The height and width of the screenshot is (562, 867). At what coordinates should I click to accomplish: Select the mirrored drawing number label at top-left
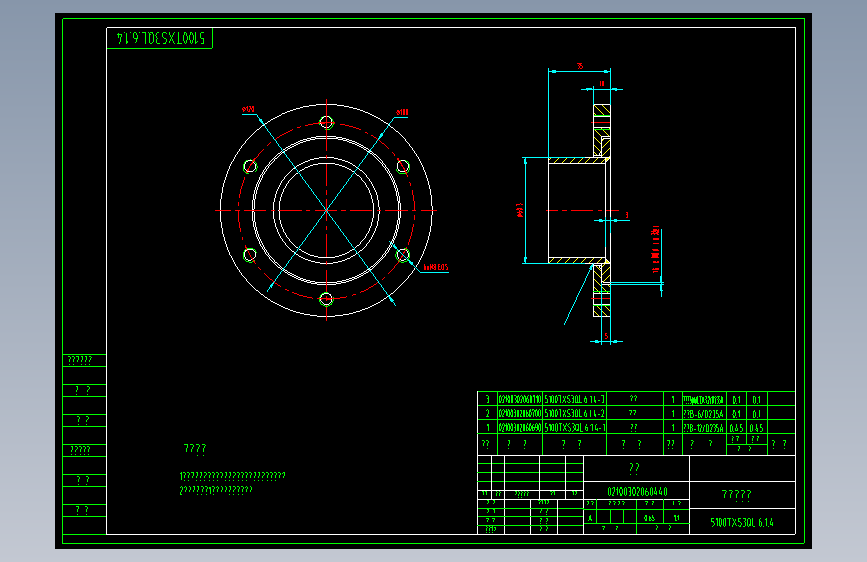160,38
